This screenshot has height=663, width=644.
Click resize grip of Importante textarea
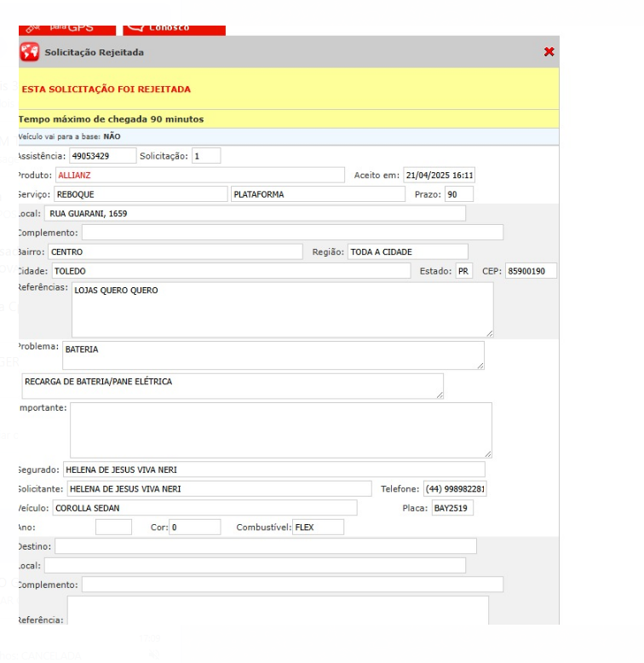point(486,453)
